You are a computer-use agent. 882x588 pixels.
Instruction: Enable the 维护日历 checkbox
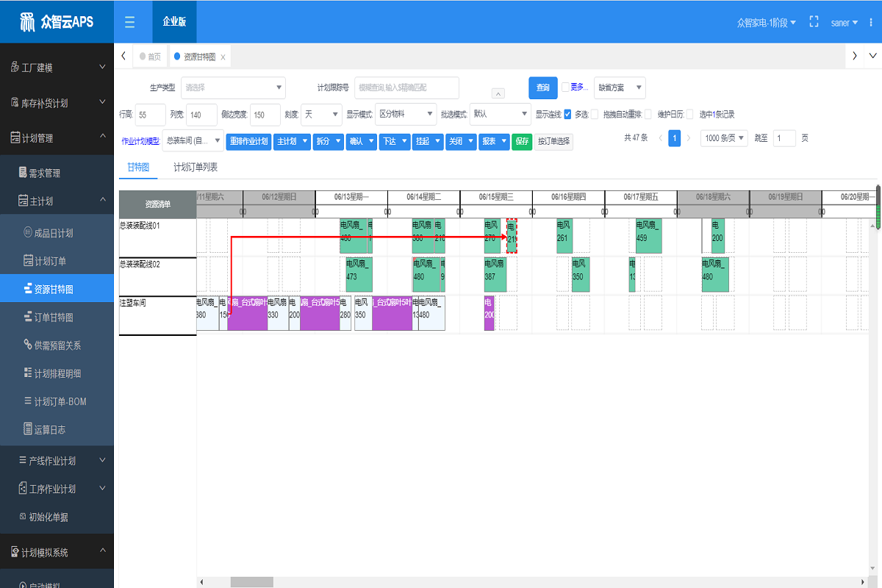689,114
